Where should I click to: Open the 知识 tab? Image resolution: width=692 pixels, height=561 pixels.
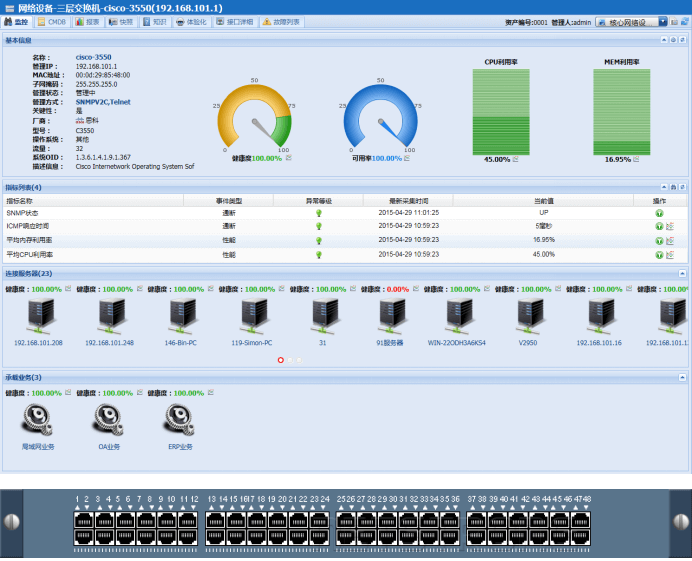[154, 22]
